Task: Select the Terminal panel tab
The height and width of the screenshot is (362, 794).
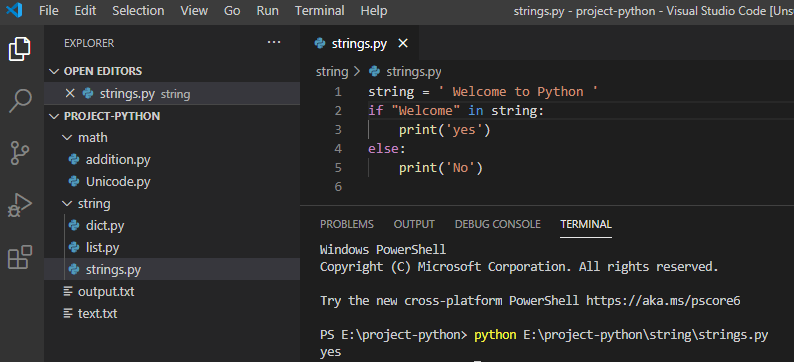Action: click(586, 224)
